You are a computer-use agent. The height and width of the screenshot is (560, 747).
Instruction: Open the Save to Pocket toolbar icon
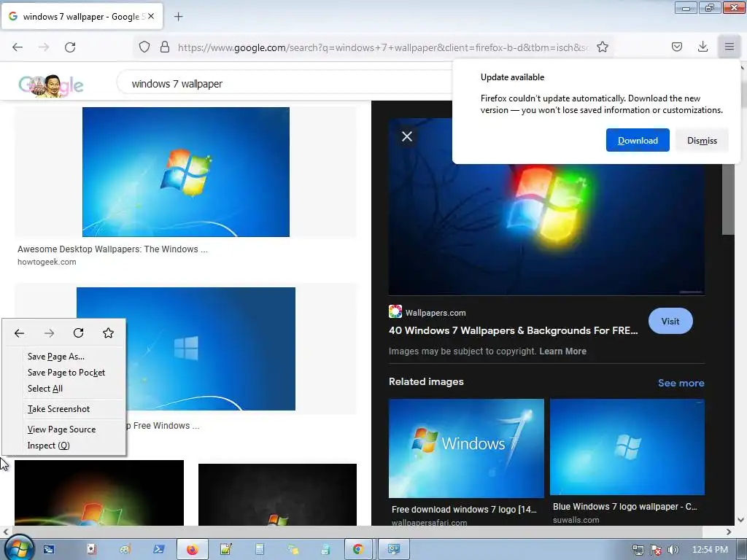click(676, 47)
